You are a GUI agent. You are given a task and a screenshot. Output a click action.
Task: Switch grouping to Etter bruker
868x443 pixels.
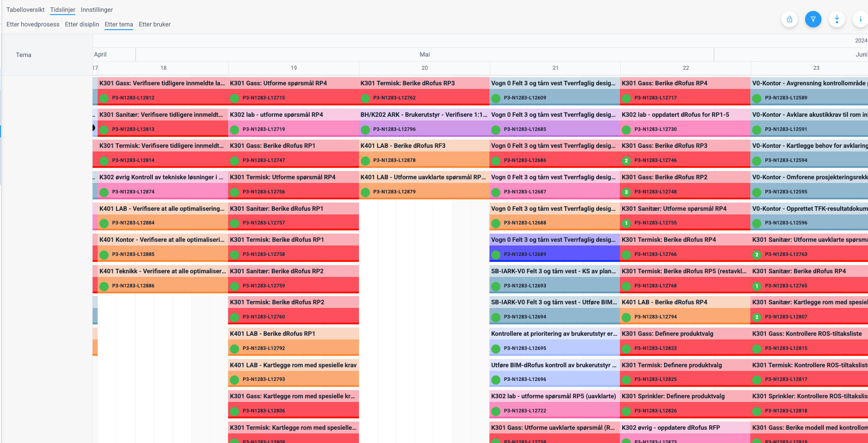[x=155, y=24]
